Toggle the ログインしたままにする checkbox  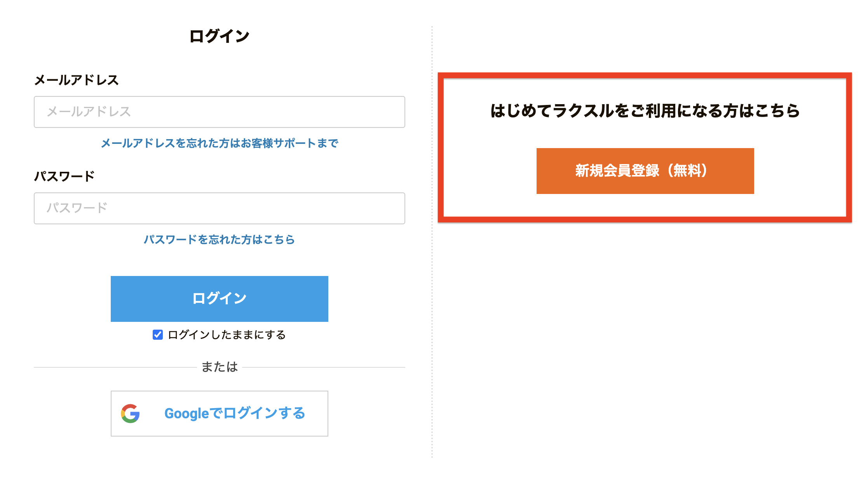[x=158, y=335]
